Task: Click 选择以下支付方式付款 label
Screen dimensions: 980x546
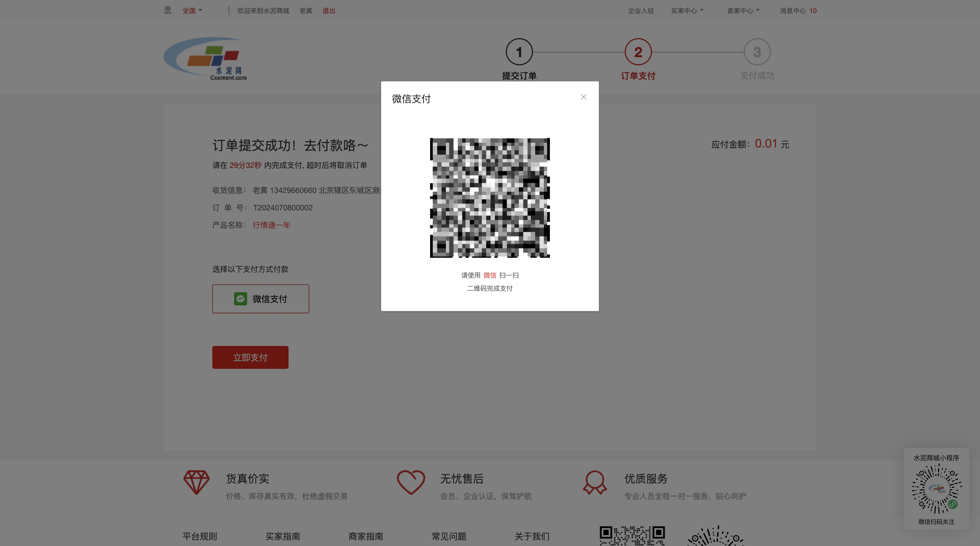Action: pyautogui.click(x=250, y=269)
